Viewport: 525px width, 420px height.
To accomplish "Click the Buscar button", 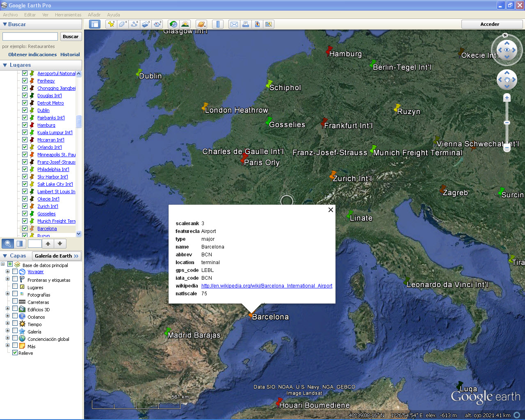I will 71,37.
